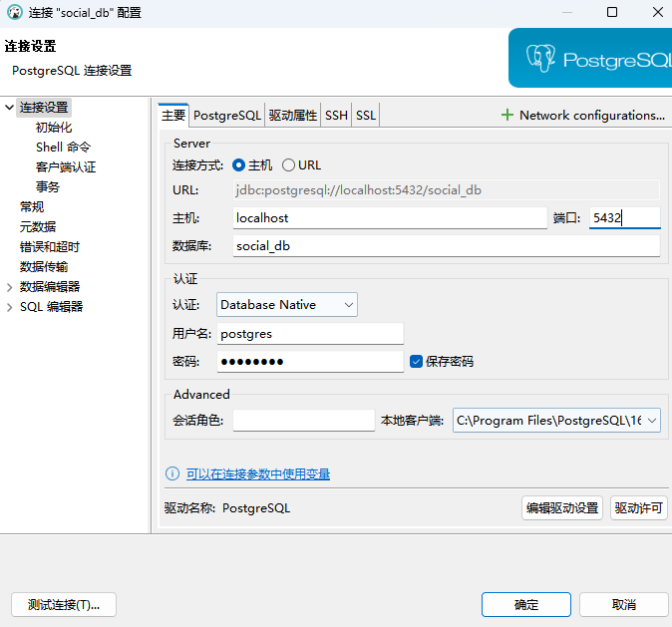The width and height of the screenshot is (672, 627).
Task: Click the PostgreSQL elephant logo banner
Action: (589, 58)
